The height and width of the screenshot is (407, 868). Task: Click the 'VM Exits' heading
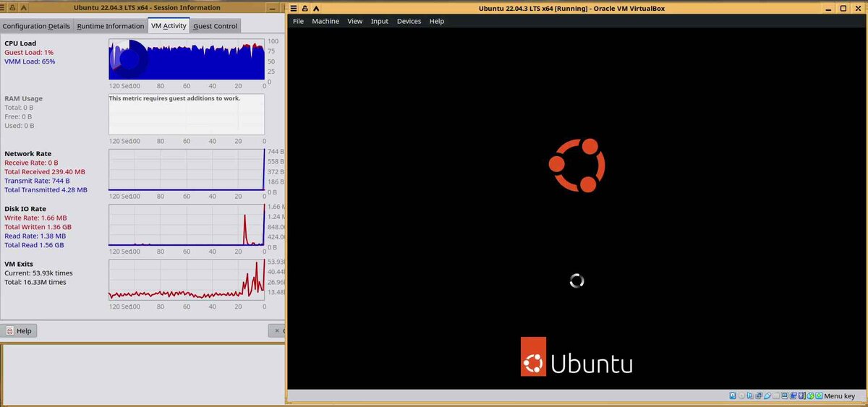[19, 264]
